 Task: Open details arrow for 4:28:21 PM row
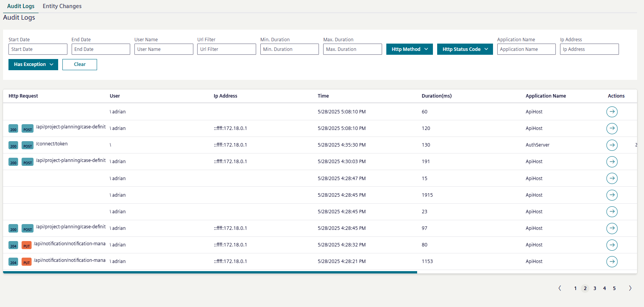(x=612, y=261)
